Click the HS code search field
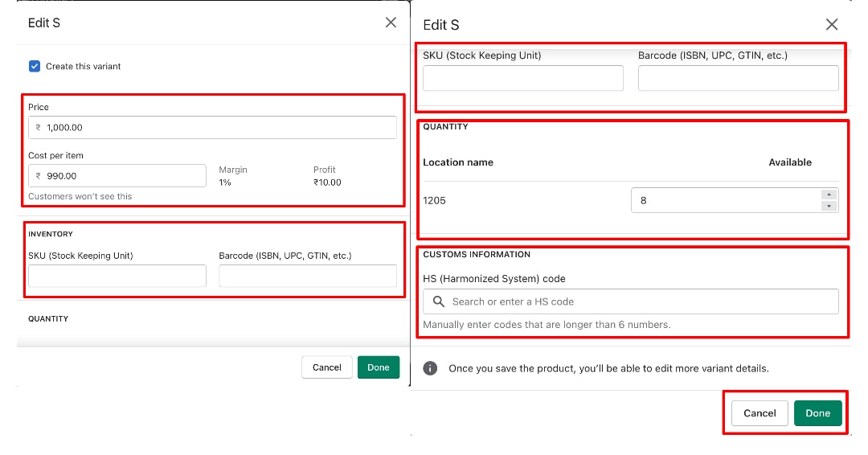The height and width of the screenshot is (455, 868). tap(631, 301)
